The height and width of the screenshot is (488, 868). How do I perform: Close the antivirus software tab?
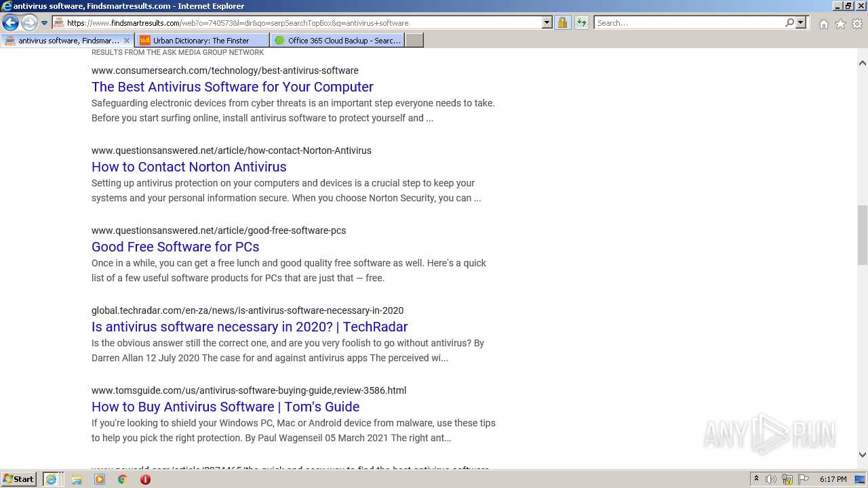click(x=126, y=41)
